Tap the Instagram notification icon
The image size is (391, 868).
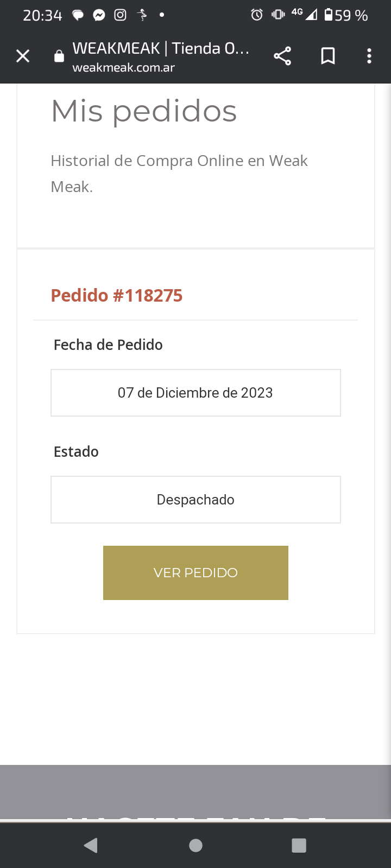pos(120,15)
